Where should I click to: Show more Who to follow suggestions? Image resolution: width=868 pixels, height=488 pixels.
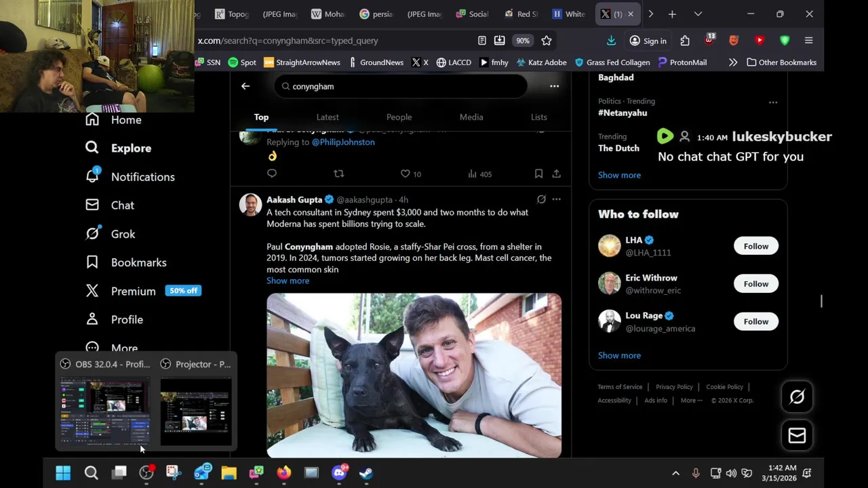[619, 355]
